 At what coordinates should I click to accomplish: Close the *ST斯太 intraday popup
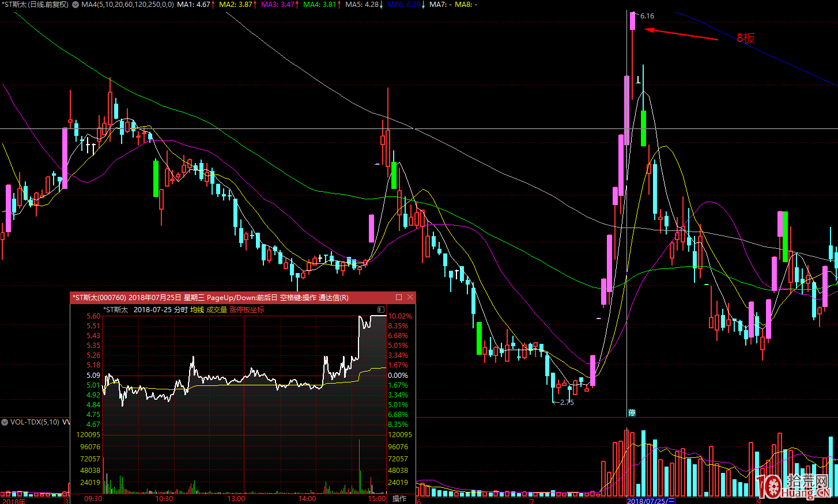click(410, 297)
